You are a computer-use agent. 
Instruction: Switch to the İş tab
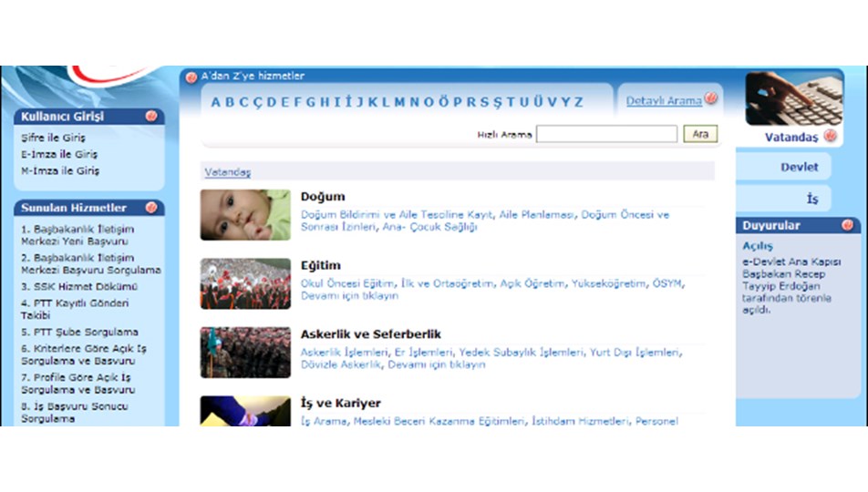click(x=811, y=199)
